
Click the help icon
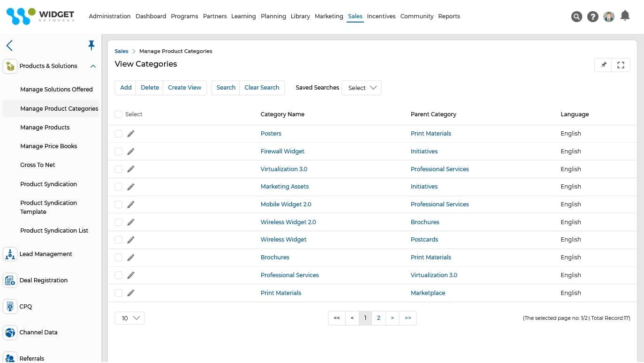[x=592, y=16]
